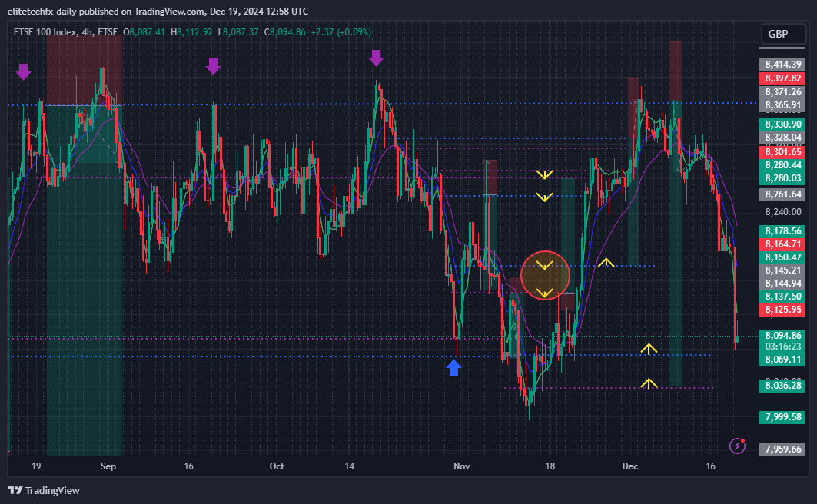
Task: Select the 8,261.64 price label
Action: click(x=782, y=194)
